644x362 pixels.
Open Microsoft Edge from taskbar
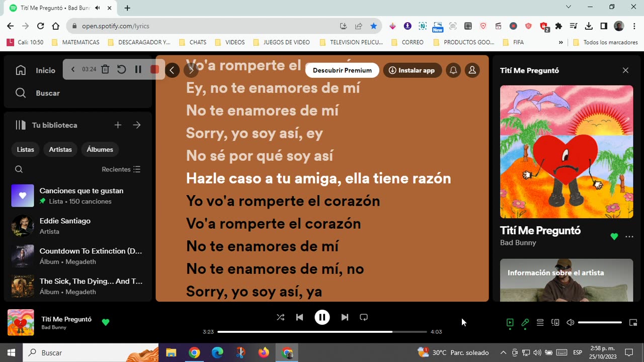[217, 353]
